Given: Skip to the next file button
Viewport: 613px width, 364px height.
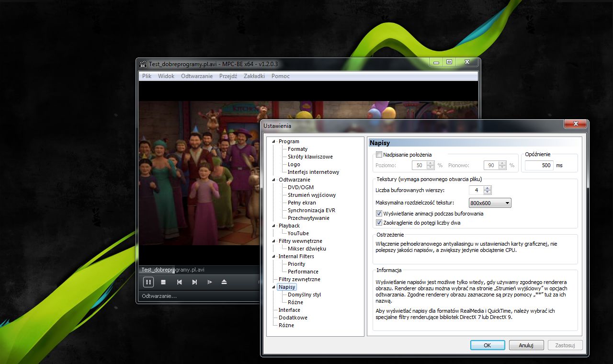Looking at the screenshot, I should [x=194, y=282].
